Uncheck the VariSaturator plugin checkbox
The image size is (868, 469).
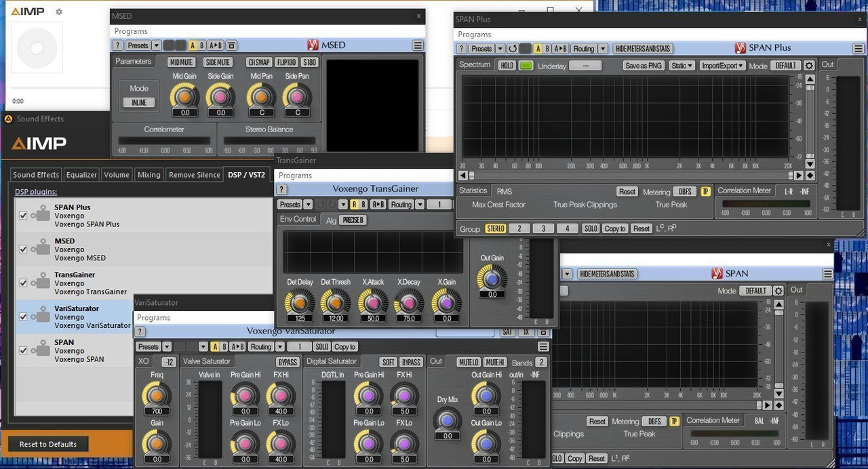click(x=23, y=317)
